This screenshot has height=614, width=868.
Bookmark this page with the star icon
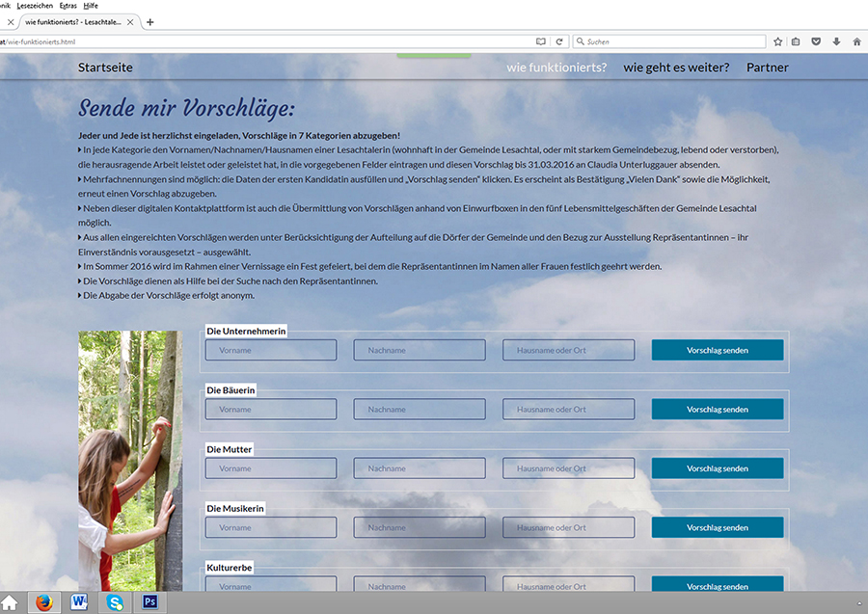point(777,41)
